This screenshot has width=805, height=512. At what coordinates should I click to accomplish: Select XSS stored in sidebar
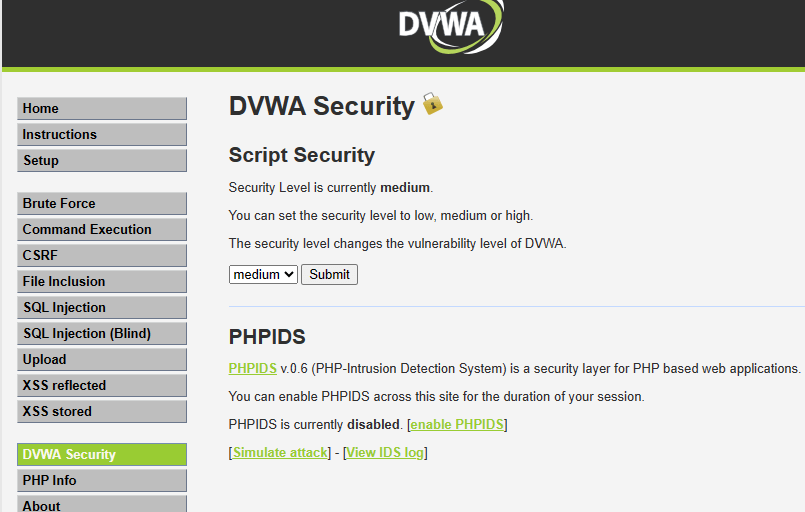point(101,411)
